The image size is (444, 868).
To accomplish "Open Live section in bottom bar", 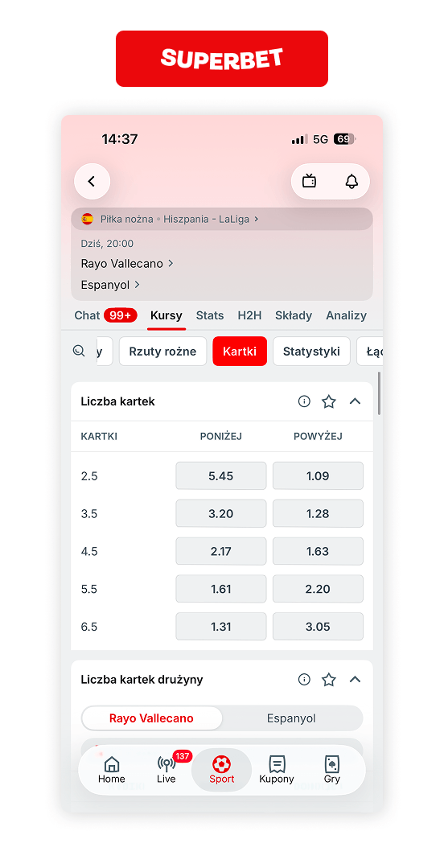I will pos(166,770).
